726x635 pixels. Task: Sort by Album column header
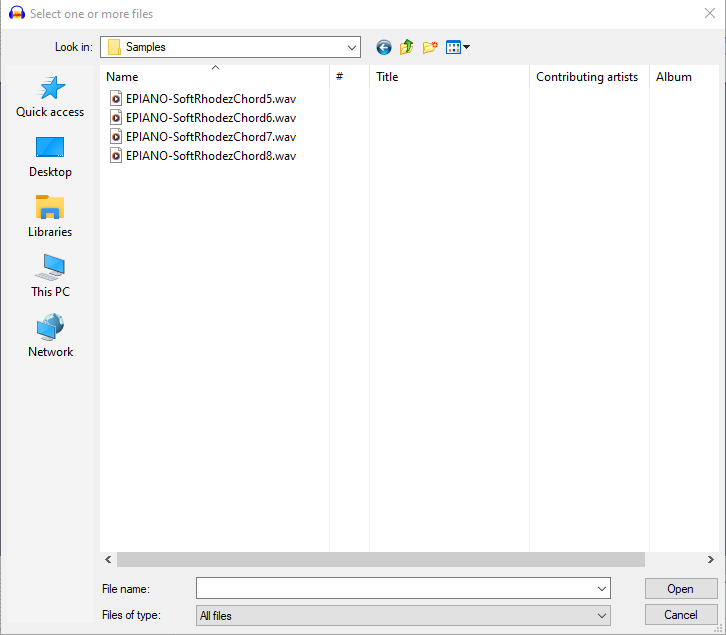click(684, 77)
